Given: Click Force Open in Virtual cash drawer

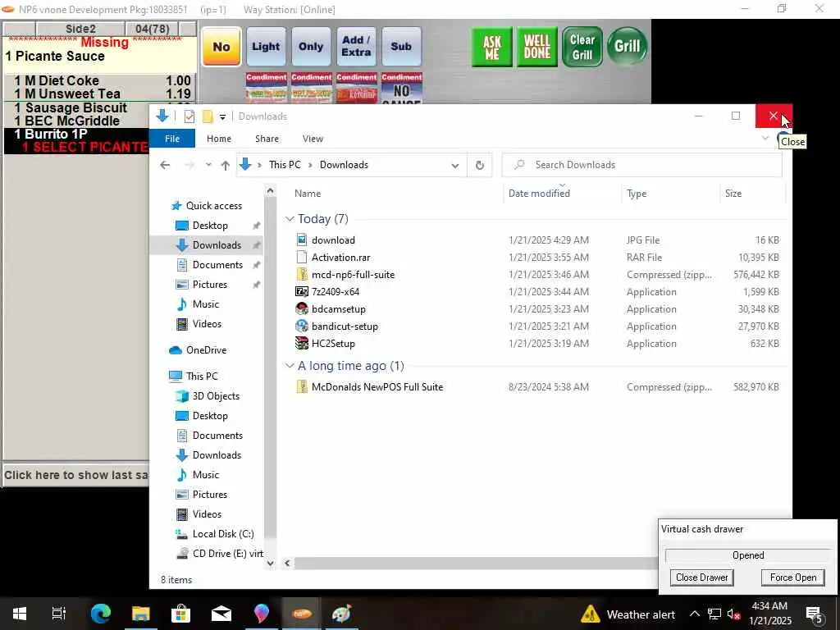Looking at the screenshot, I should [793, 577].
